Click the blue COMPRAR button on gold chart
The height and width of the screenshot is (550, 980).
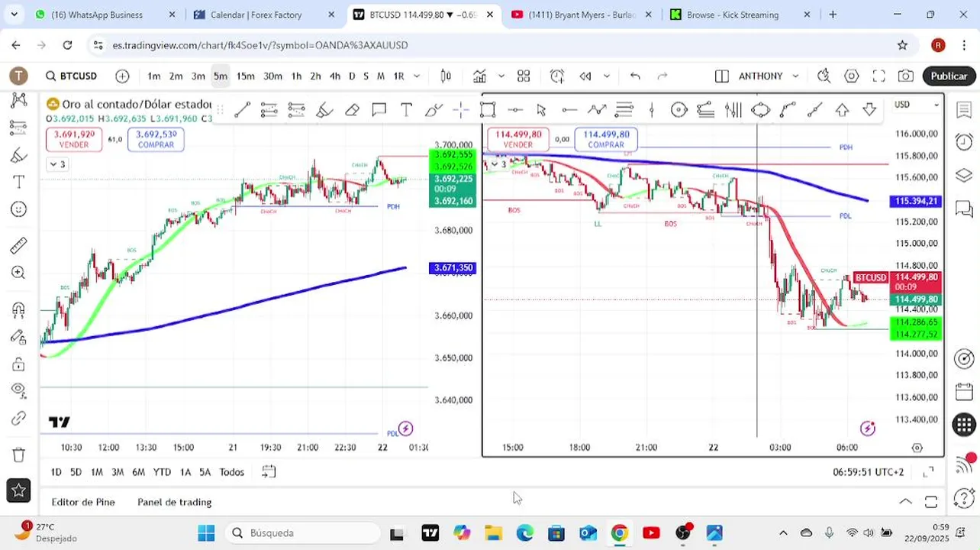click(x=156, y=139)
